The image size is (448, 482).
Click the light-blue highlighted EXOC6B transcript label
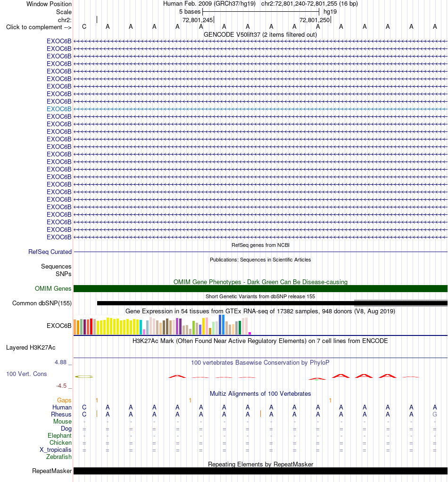(59, 109)
